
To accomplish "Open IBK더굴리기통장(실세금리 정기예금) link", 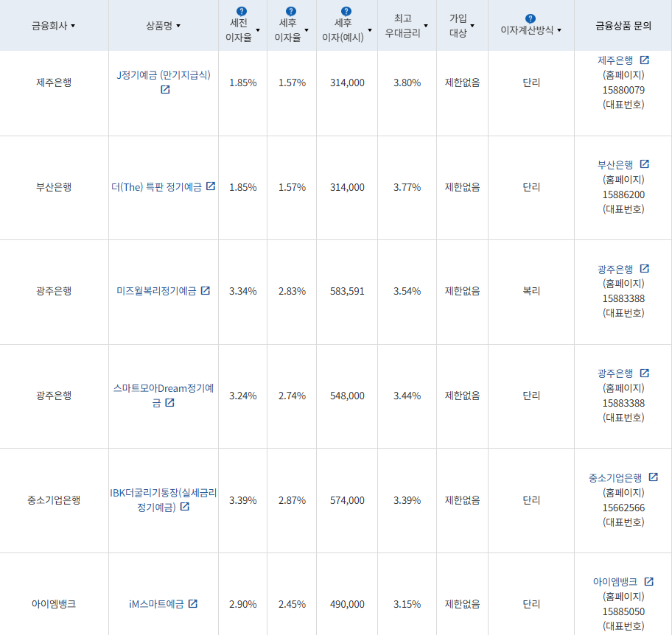I will 164,499.
